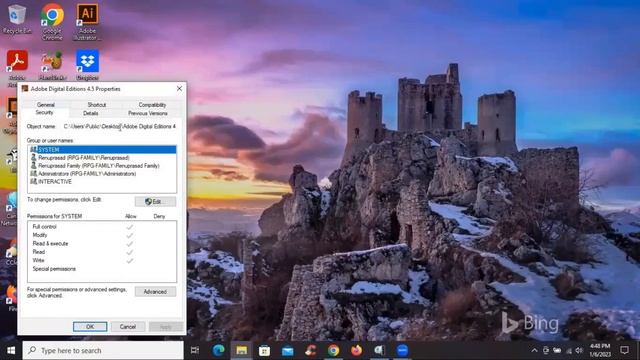Open the Action Center notification icon
The image size is (640, 360).
point(624,350)
